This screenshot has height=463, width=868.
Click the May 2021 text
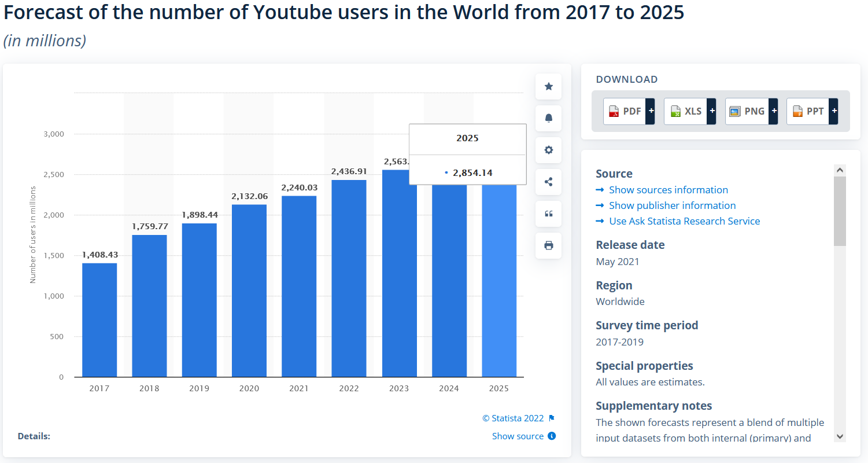618,262
